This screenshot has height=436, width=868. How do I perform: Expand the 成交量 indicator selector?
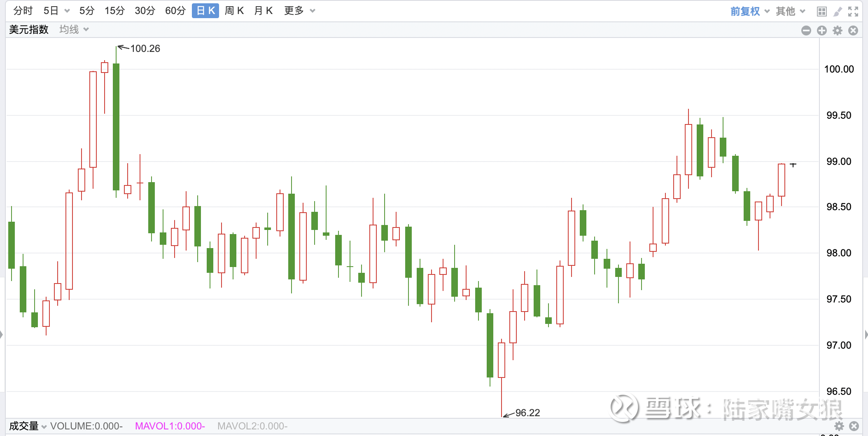tap(28, 426)
